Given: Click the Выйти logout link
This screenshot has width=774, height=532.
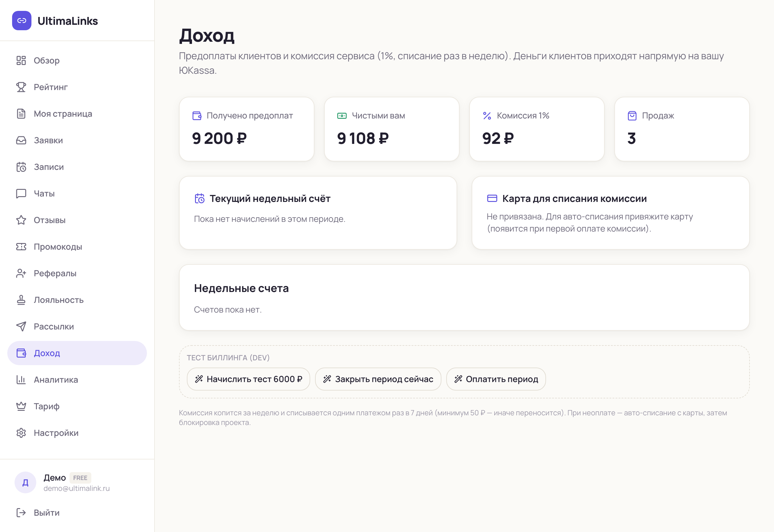Looking at the screenshot, I should coord(77,513).
